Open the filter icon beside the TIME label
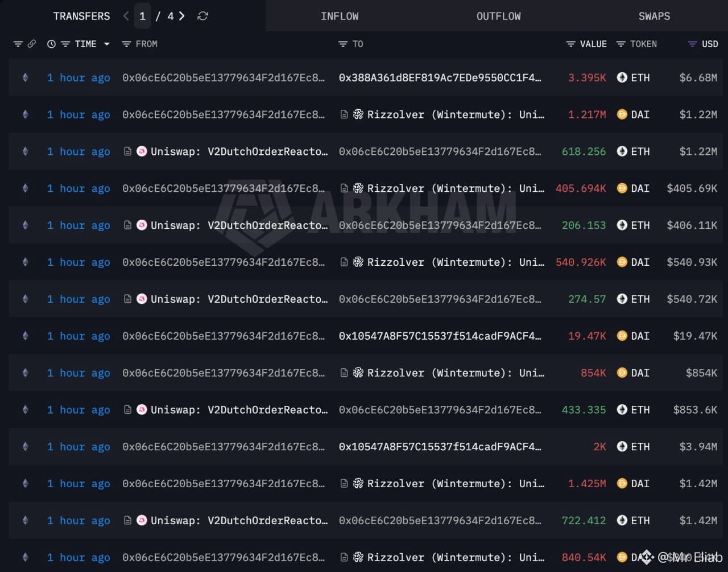728x572 pixels. [65, 44]
